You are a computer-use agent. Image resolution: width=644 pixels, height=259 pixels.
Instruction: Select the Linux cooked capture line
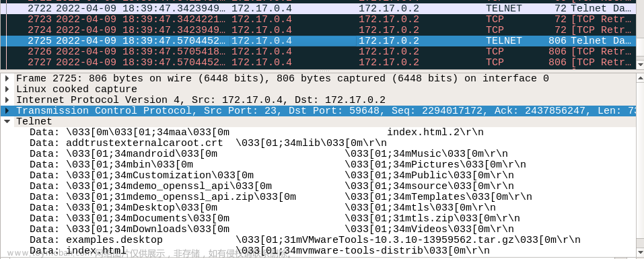(x=77, y=89)
